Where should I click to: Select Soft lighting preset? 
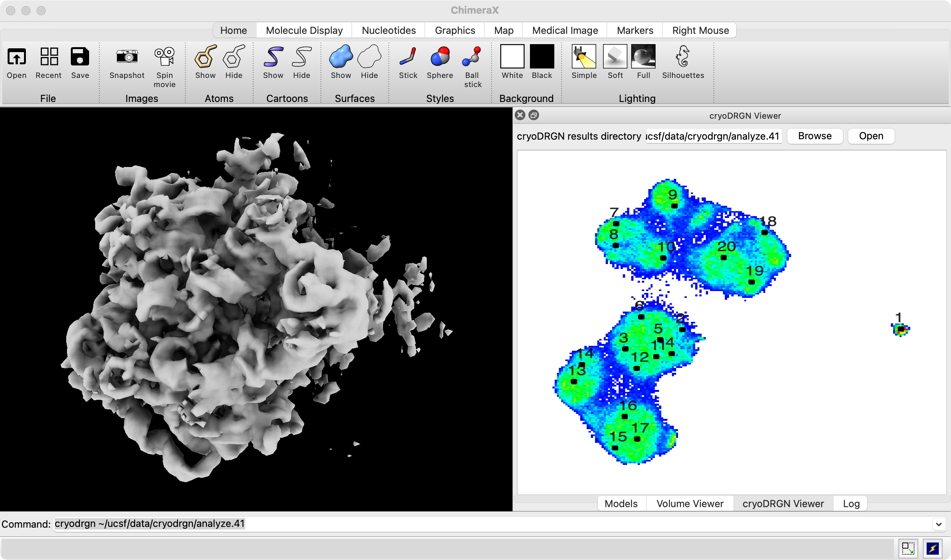click(x=615, y=57)
